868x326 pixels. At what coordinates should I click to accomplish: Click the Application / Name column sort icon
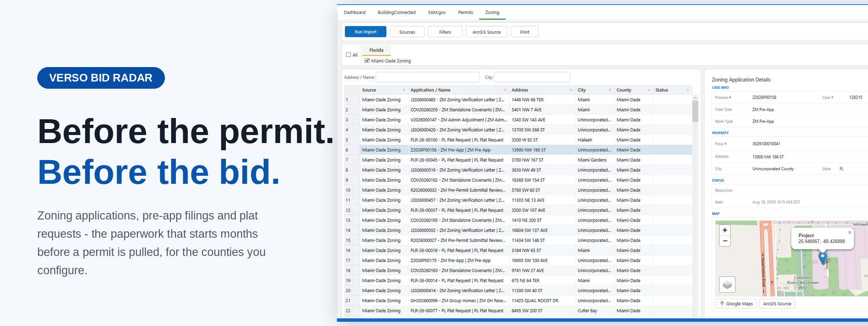tap(505, 90)
